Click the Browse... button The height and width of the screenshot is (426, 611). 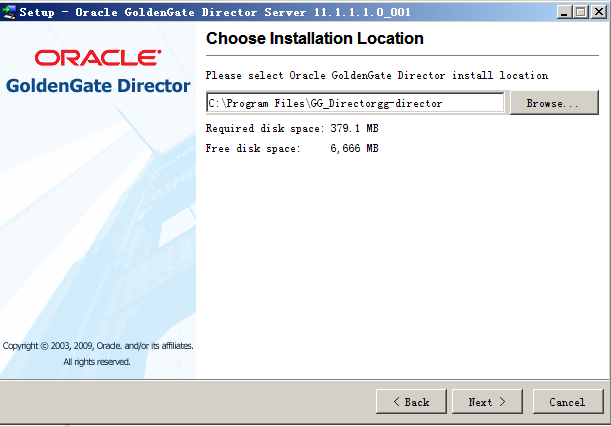tap(554, 103)
